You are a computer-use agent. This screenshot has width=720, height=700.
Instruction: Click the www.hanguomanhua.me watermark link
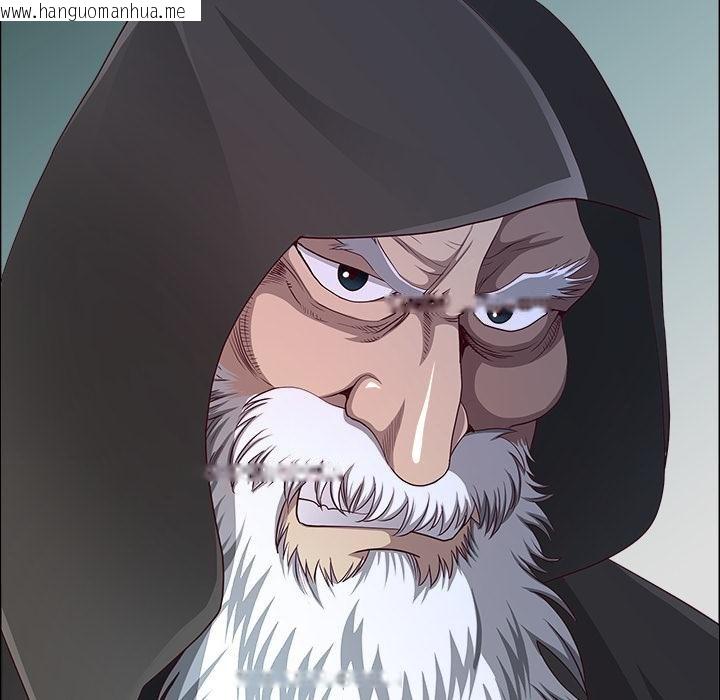pyautogui.click(x=100, y=11)
